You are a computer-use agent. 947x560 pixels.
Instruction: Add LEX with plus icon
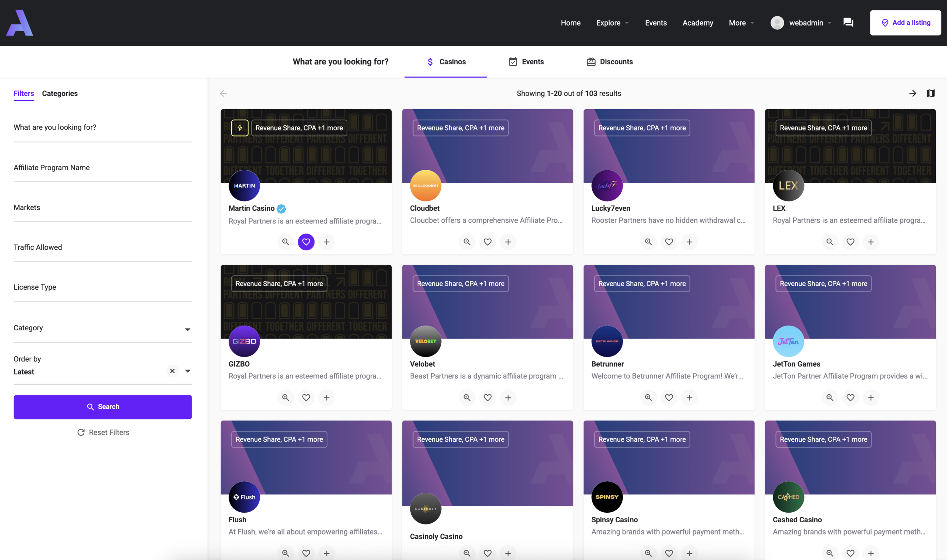coord(871,242)
